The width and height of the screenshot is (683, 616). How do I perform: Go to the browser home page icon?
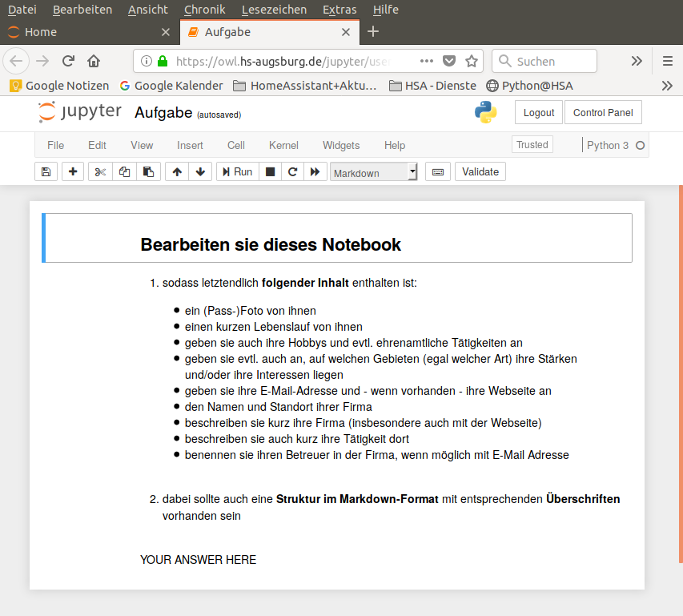pyautogui.click(x=94, y=61)
